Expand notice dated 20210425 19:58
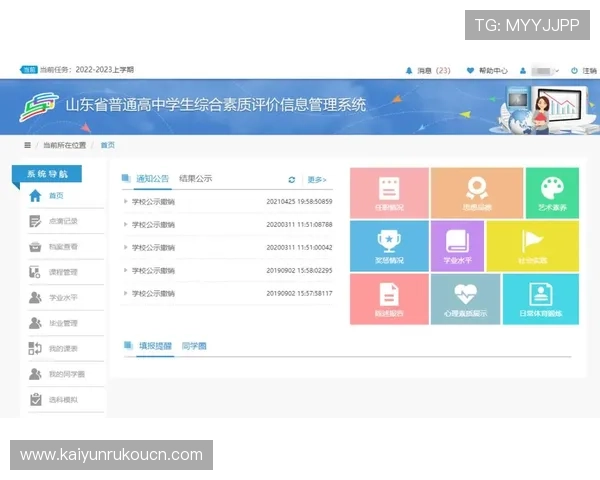600x480 pixels. click(x=228, y=202)
